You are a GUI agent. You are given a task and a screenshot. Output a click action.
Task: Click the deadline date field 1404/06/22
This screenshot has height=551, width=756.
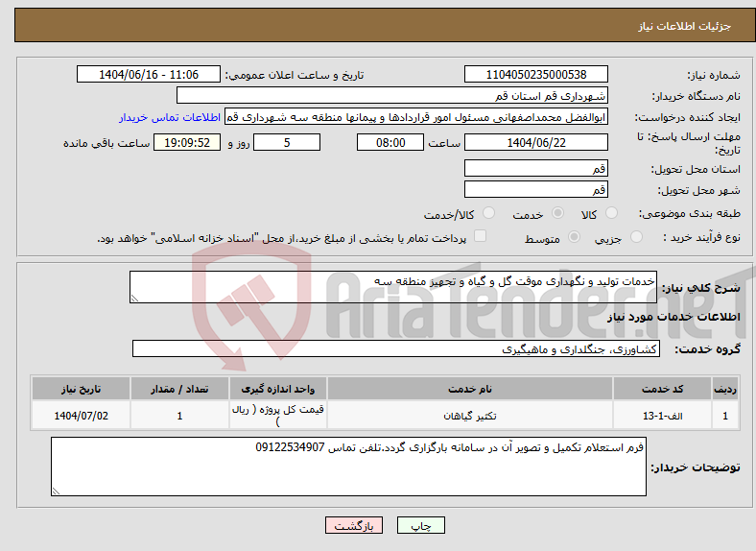pyautogui.click(x=536, y=142)
